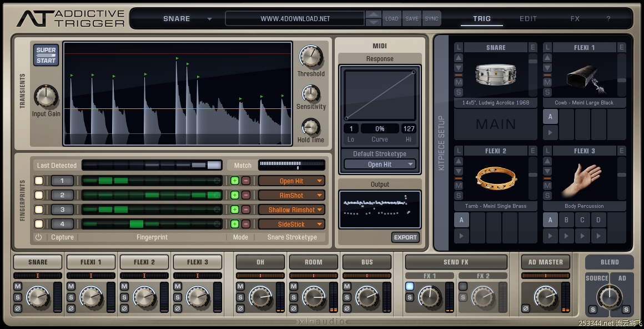644x329 pixels.
Task: Switch to the TRIG tab
Action: click(482, 18)
